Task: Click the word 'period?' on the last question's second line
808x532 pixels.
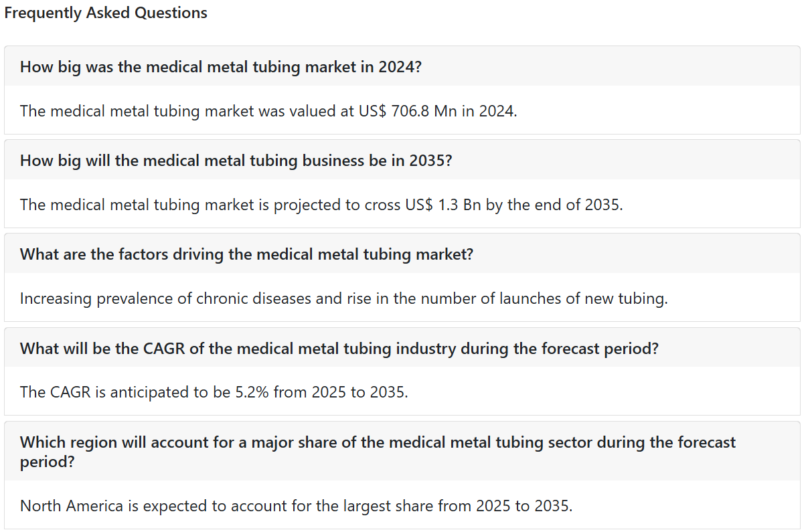Action: [47, 461]
